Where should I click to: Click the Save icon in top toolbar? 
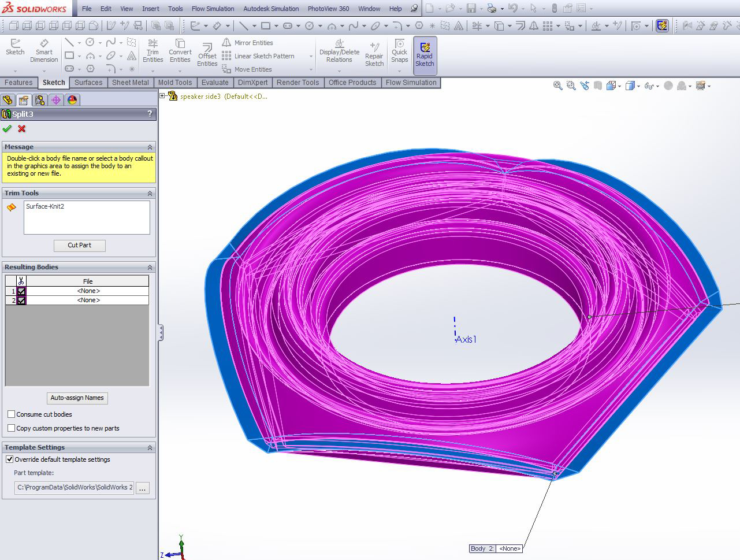[471, 8]
